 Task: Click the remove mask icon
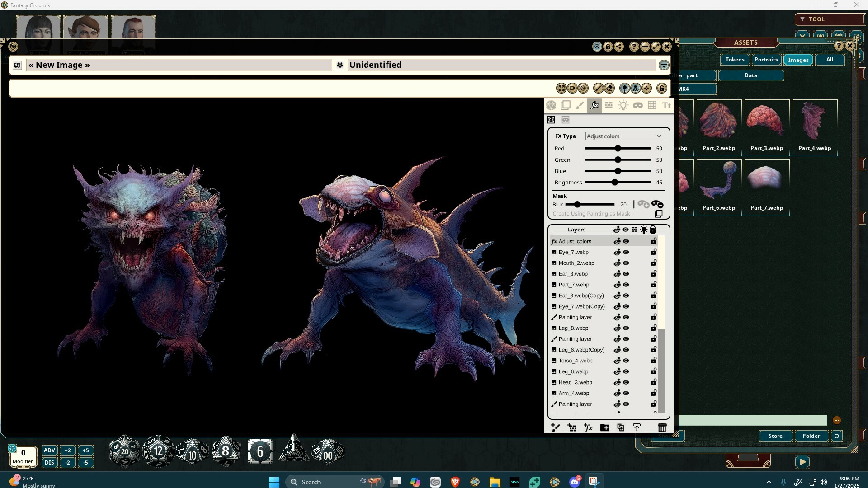pos(657,205)
